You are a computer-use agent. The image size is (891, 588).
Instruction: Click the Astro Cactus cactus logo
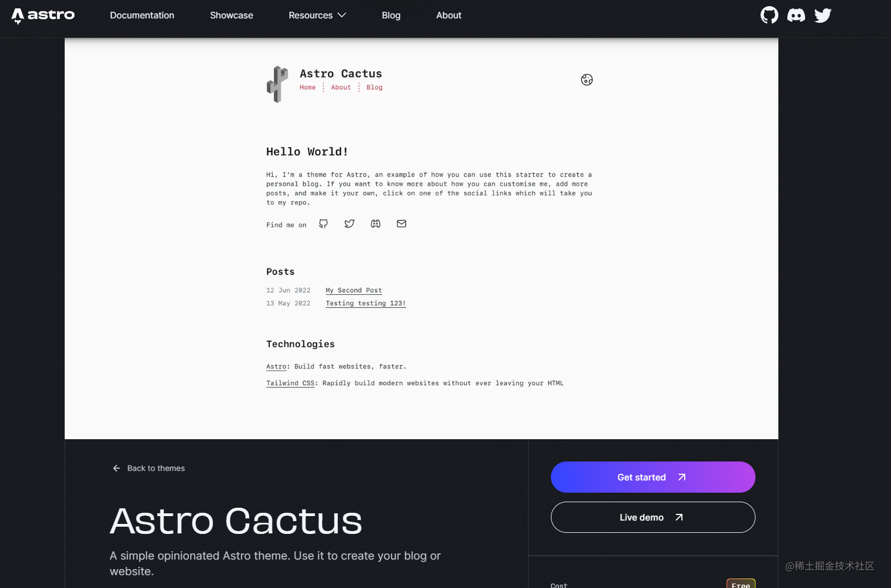pos(277,84)
